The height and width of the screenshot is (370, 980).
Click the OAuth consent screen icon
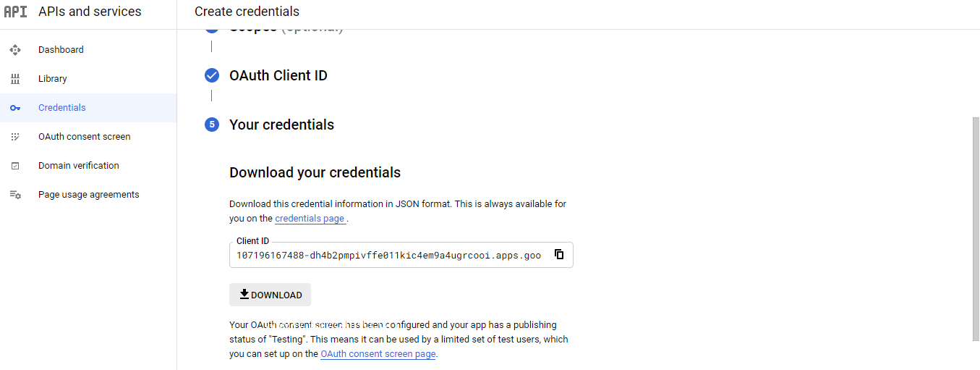(15, 137)
